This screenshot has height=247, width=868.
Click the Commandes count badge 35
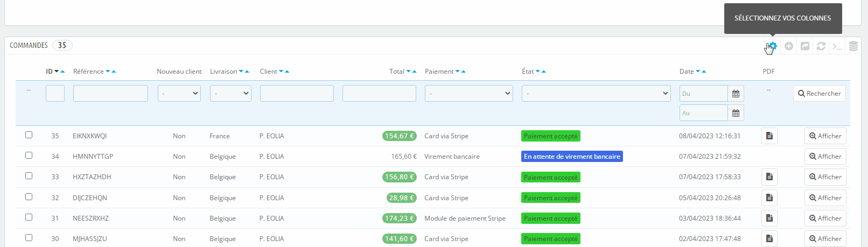click(x=62, y=45)
